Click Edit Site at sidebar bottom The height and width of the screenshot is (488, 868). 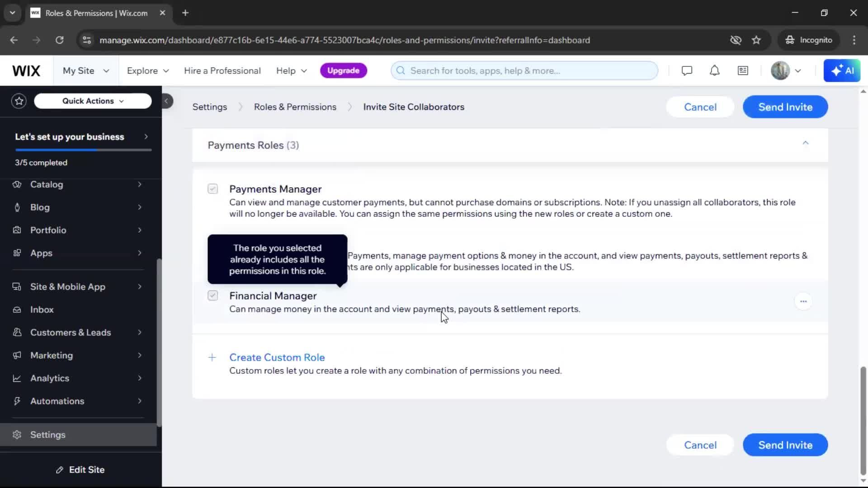point(80,470)
